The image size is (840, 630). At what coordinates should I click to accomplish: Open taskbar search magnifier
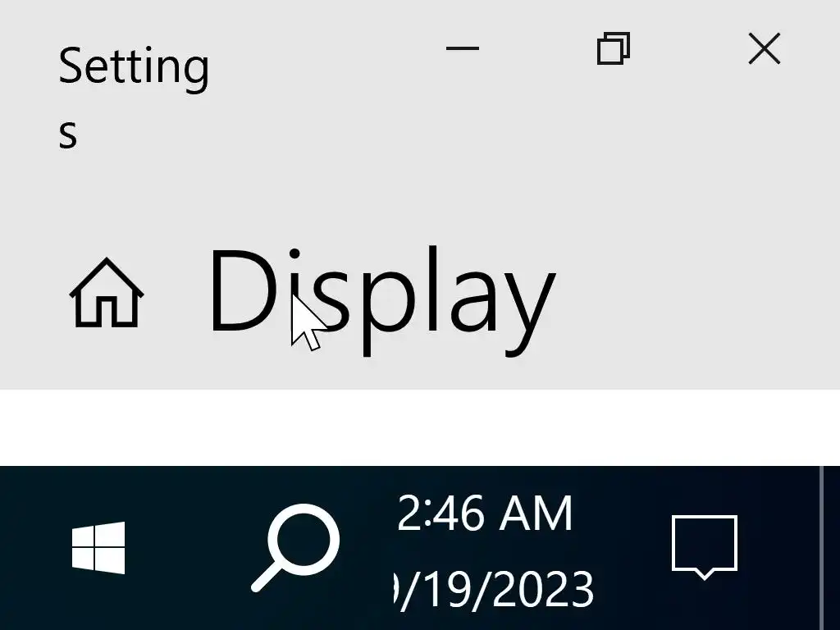(x=295, y=547)
